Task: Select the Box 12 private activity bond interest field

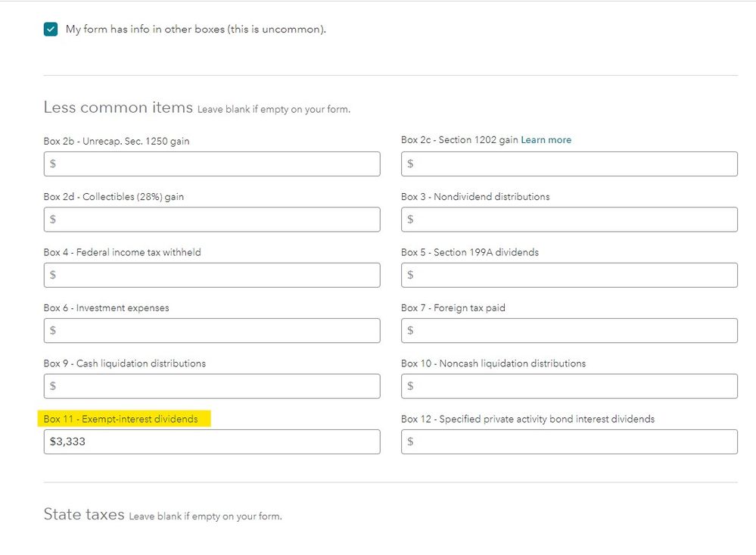Action: tap(569, 441)
